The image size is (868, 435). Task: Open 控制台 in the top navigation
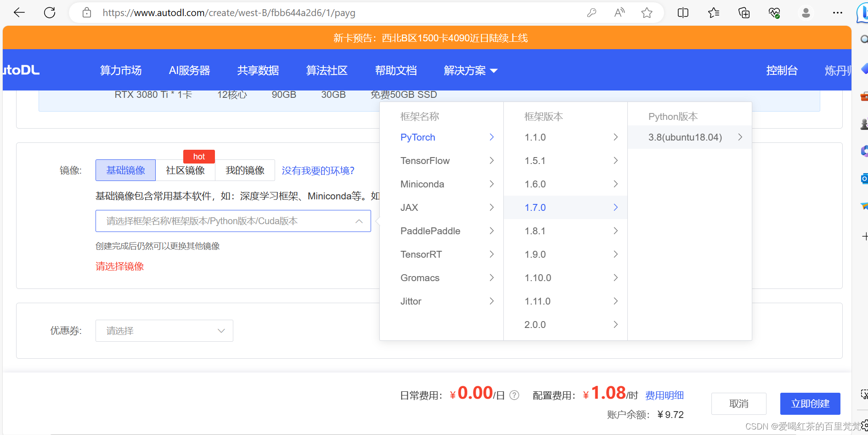tap(782, 70)
